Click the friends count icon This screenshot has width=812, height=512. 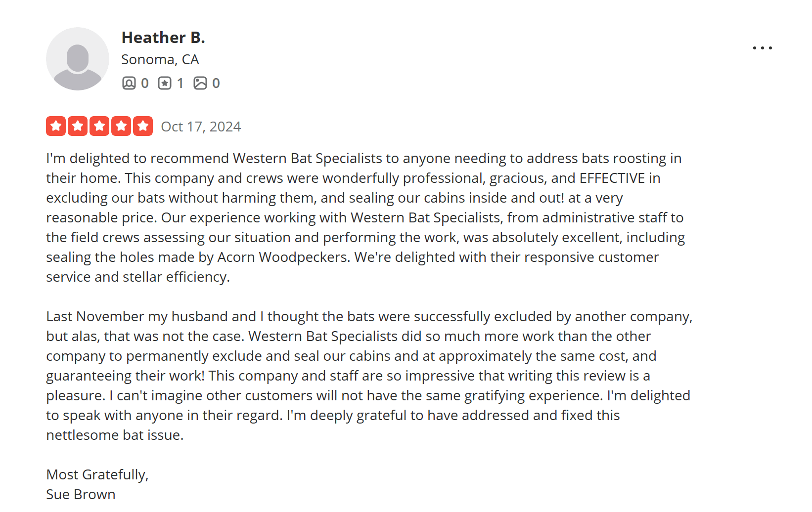click(x=129, y=83)
